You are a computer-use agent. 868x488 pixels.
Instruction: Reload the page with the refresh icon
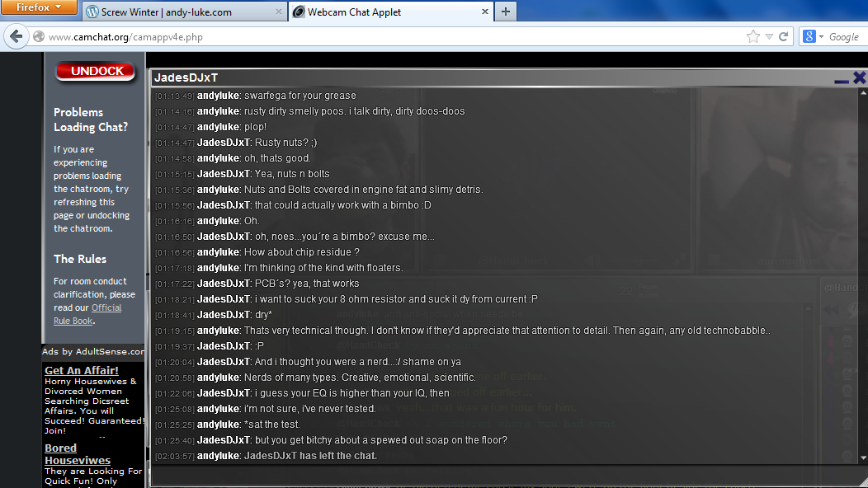tap(783, 37)
